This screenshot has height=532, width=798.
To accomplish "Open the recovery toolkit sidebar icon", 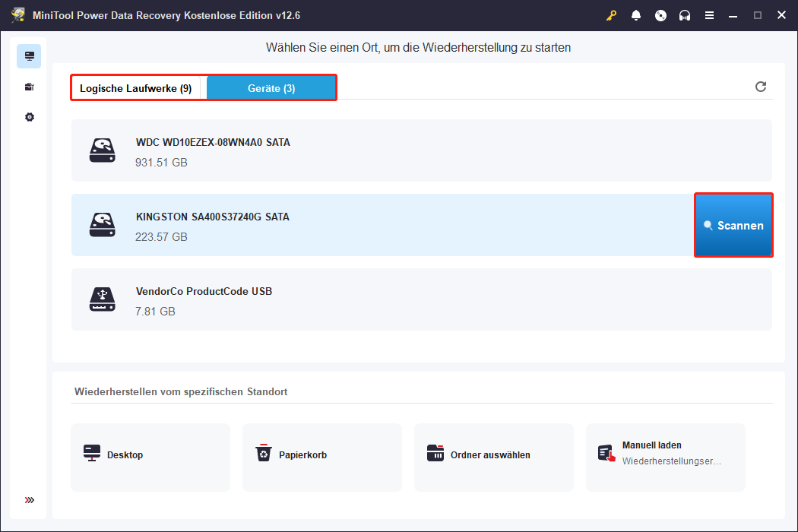I will (x=29, y=86).
